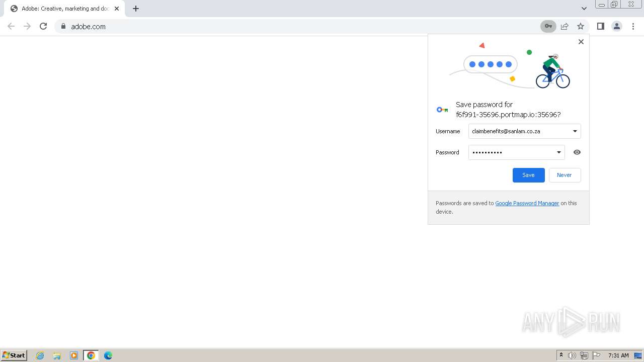Open the side panel icon

click(x=601, y=26)
